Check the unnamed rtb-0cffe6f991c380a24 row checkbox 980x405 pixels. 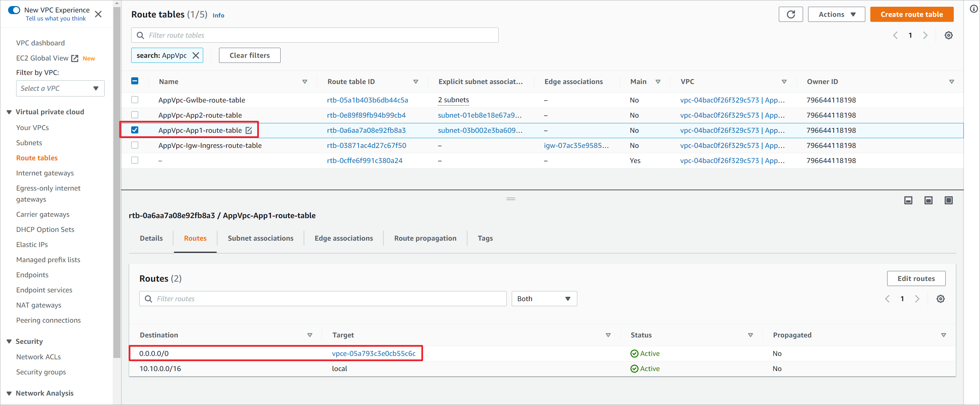click(x=135, y=161)
